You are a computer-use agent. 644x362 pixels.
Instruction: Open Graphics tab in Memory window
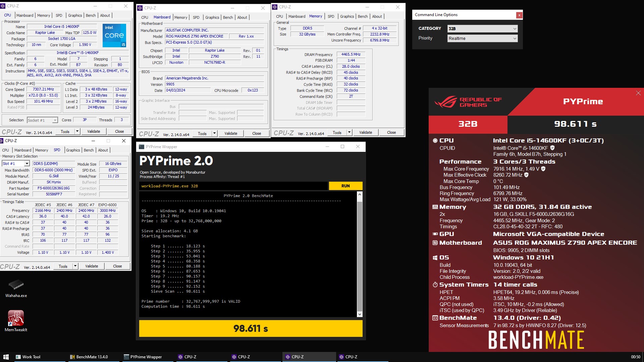[347, 16]
